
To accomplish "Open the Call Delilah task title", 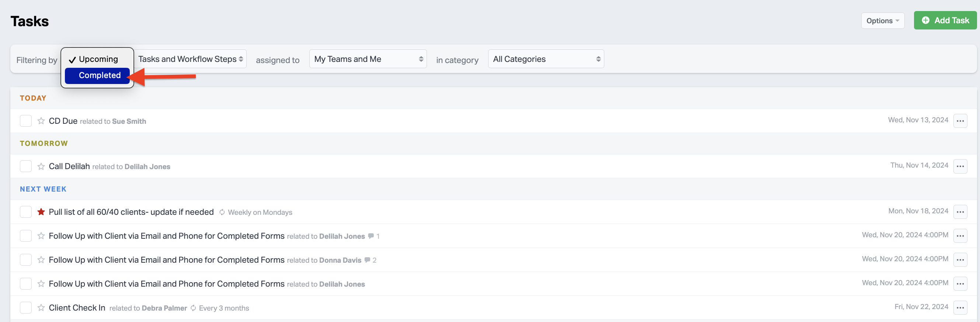I will tap(69, 166).
